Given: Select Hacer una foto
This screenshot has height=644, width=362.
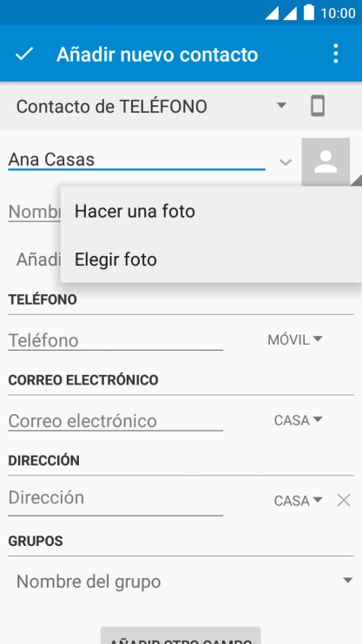Looking at the screenshot, I should tap(211, 211).
